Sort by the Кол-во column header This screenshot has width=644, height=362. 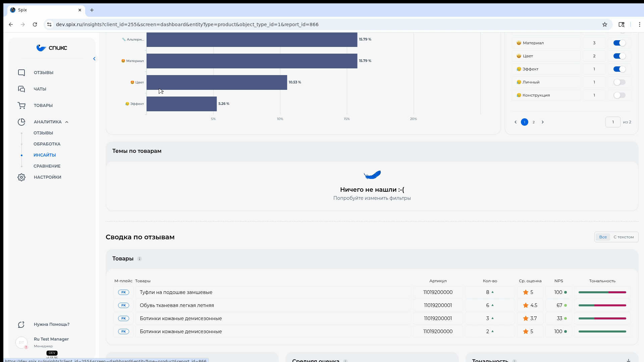pyautogui.click(x=490, y=281)
